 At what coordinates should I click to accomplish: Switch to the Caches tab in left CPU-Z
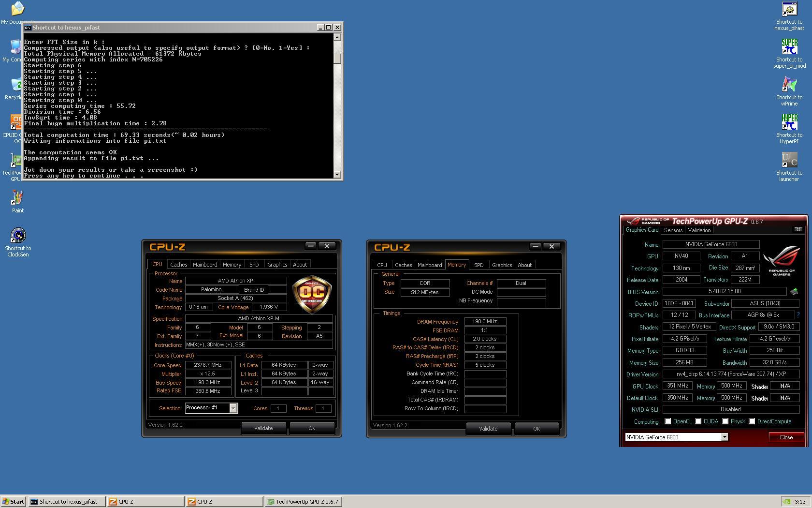coord(178,265)
